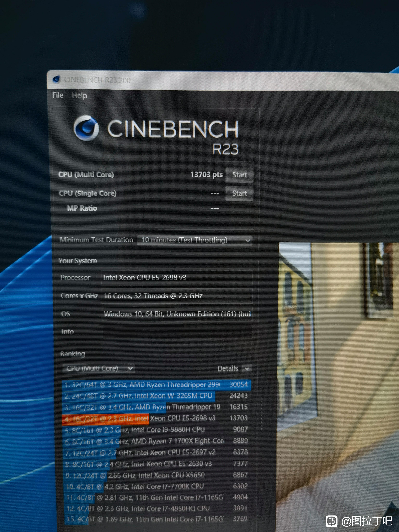399x532 pixels.
Task: Click the empty Info input field
Action: click(x=177, y=332)
